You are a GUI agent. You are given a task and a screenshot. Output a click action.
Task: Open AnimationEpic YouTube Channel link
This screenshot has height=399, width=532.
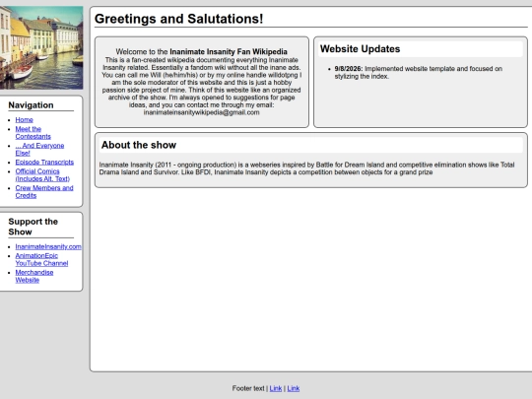(x=41, y=259)
